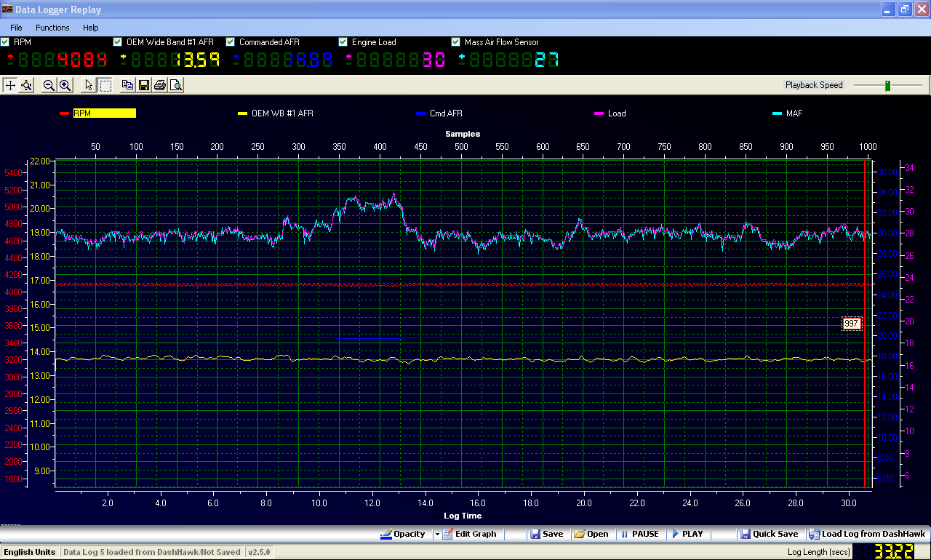Select the arrow pointer tool

89,85
